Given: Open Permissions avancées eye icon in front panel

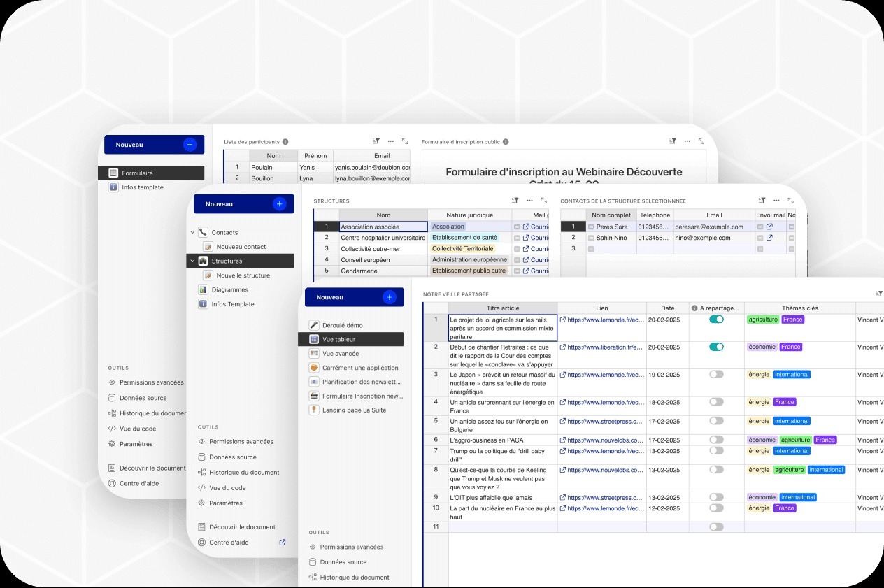Looking at the screenshot, I should 313,547.
